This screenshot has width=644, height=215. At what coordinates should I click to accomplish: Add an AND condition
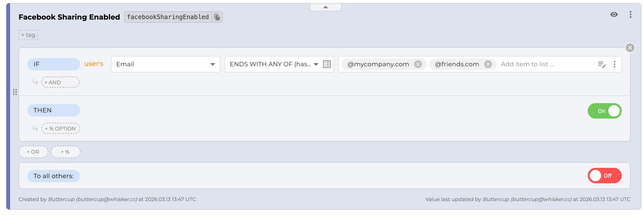(60, 82)
